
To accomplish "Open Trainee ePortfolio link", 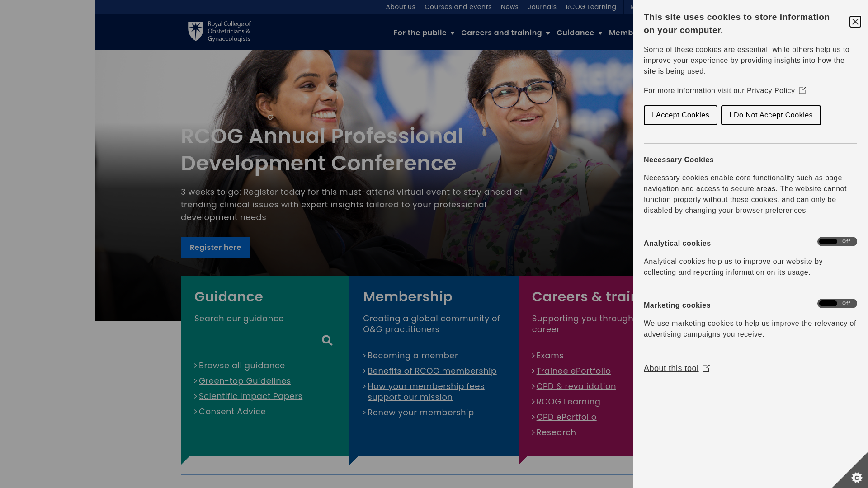I will (x=573, y=371).
